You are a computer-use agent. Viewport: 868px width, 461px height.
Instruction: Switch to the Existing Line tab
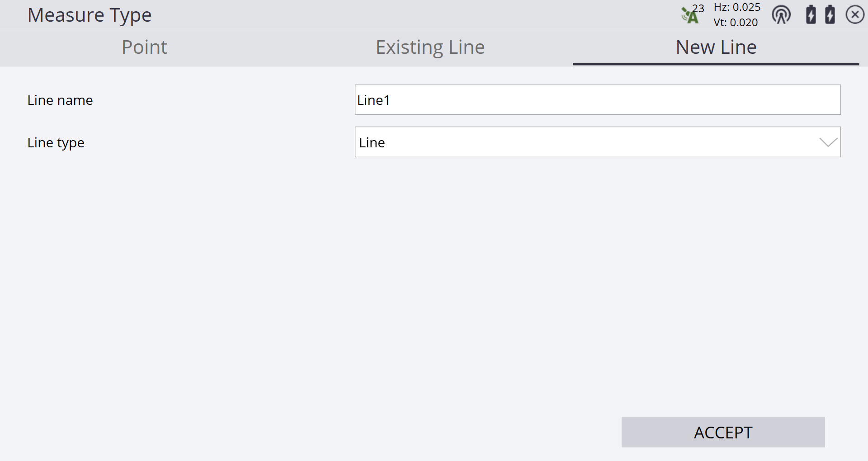pos(430,47)
